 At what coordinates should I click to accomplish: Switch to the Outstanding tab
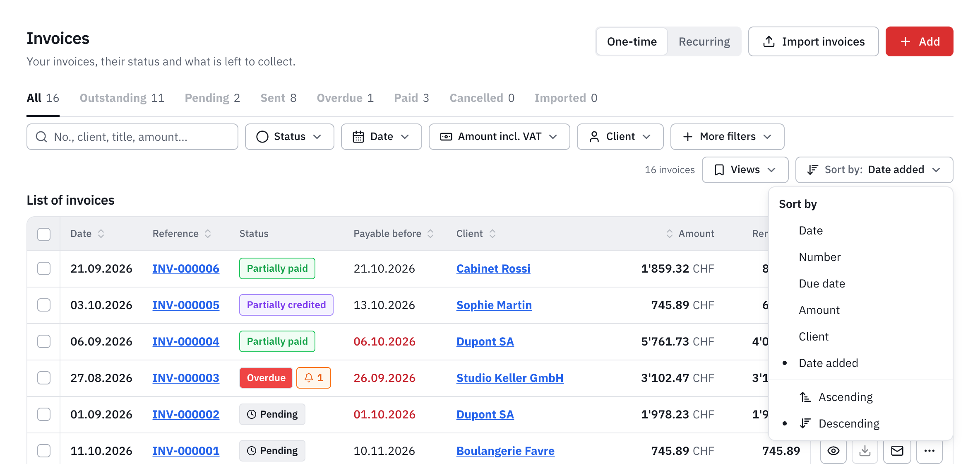[x=122, y=98]
